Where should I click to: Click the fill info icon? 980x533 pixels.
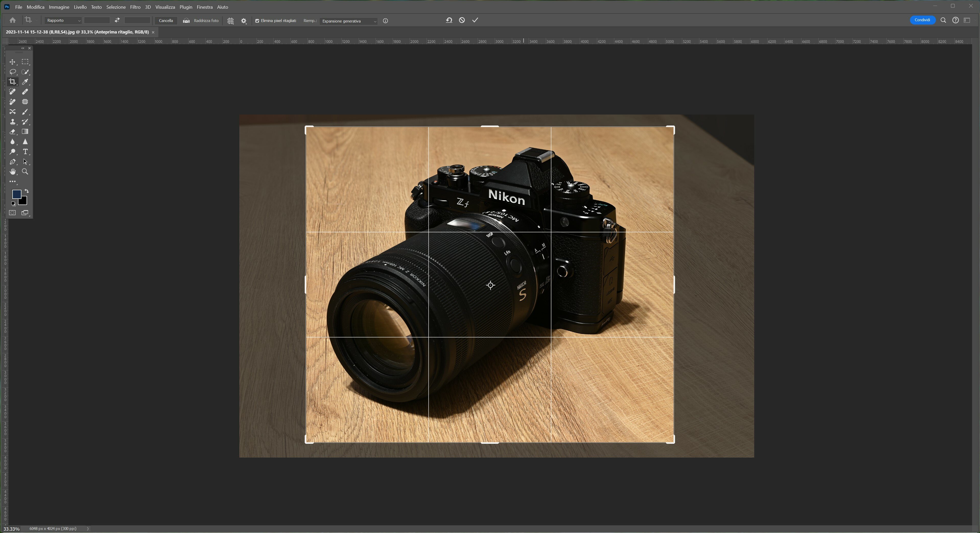(385, 21)
